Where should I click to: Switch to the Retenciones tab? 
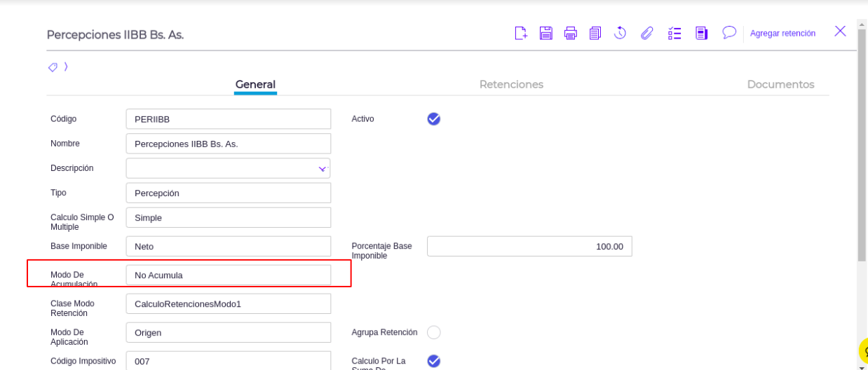[511, 85]
